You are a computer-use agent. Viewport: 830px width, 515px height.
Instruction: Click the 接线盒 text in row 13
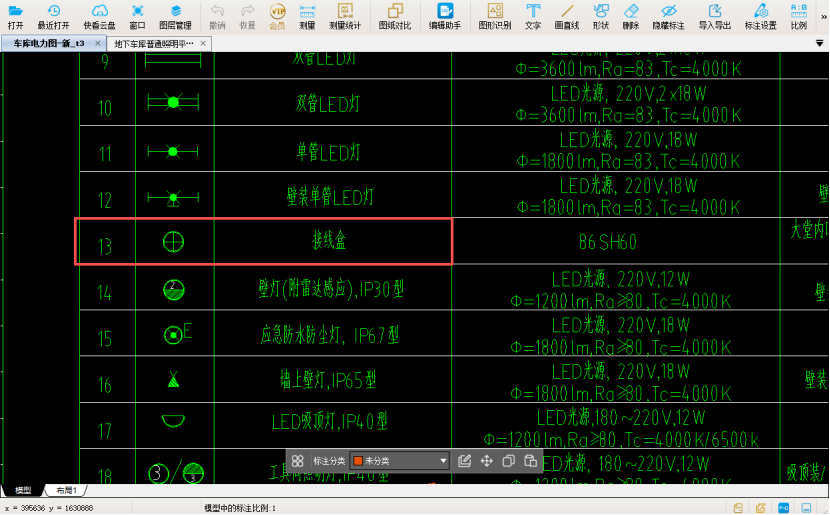point(329,241)
